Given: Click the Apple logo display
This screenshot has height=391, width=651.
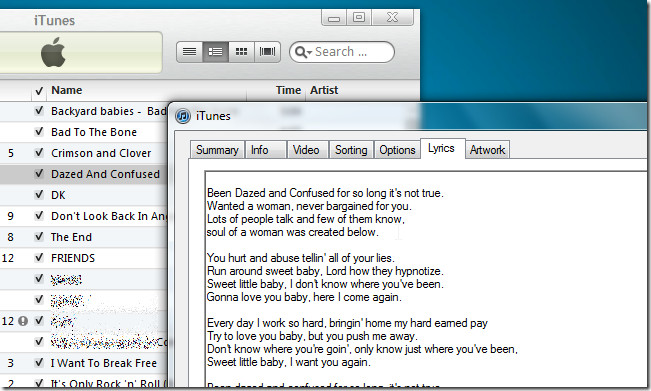Looking at the screenshot, I should pos(53,52).
